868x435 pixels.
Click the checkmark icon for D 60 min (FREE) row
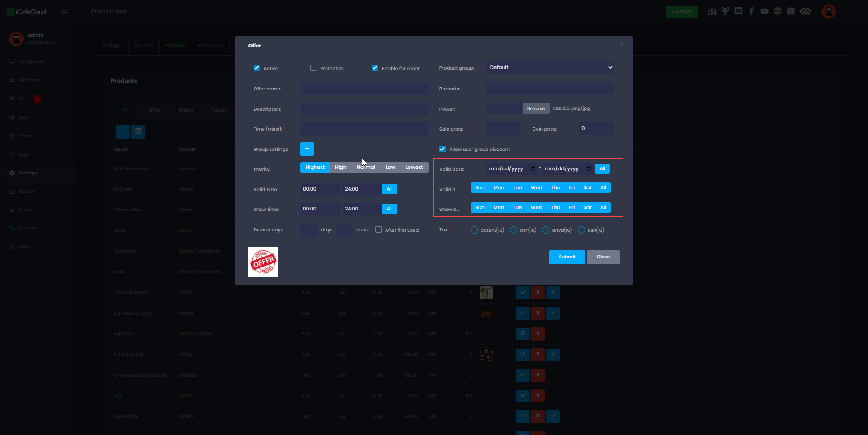[x=552, y=293]
